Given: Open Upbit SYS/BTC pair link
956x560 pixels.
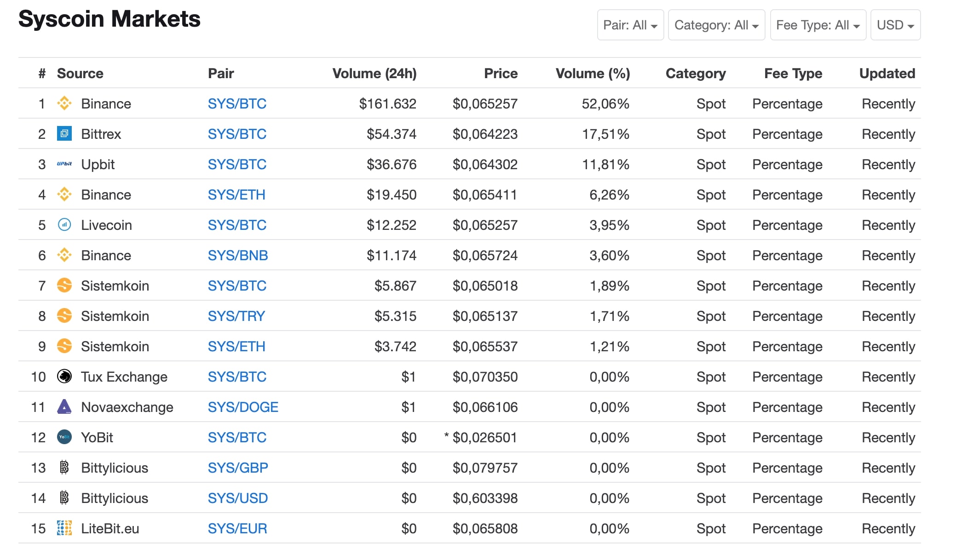Looking at the screenshot, I should click(x=237, y=165).
